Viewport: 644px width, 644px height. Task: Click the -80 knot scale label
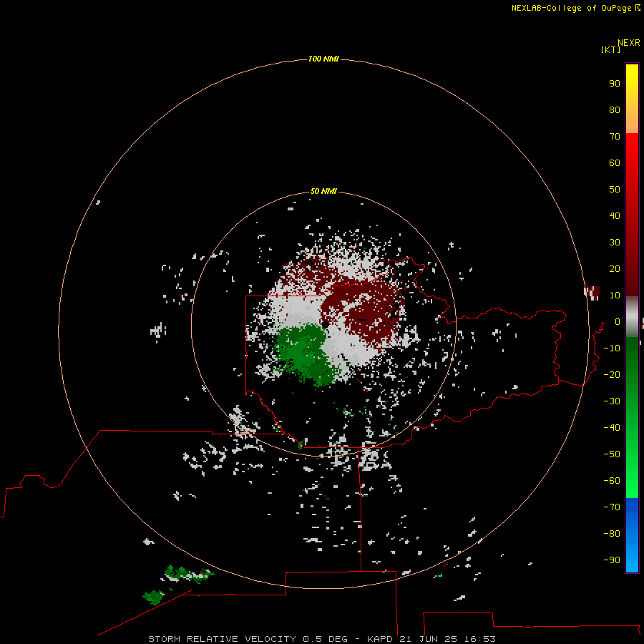[x=612, y=534]
